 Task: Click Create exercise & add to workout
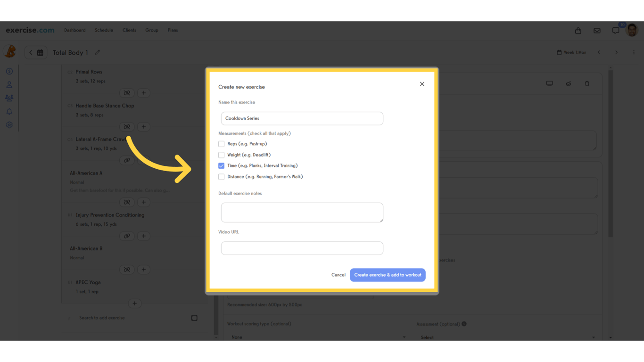pos(388,275)
